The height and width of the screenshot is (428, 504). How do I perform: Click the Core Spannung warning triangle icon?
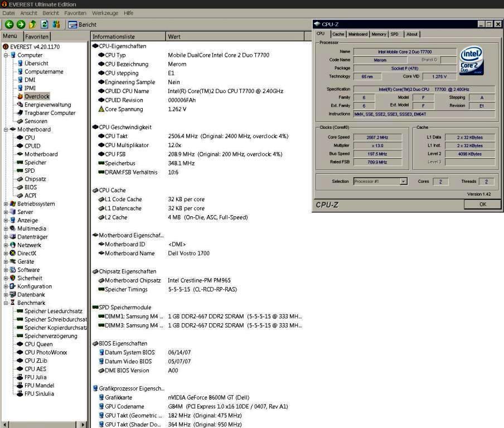pos(101,109)
